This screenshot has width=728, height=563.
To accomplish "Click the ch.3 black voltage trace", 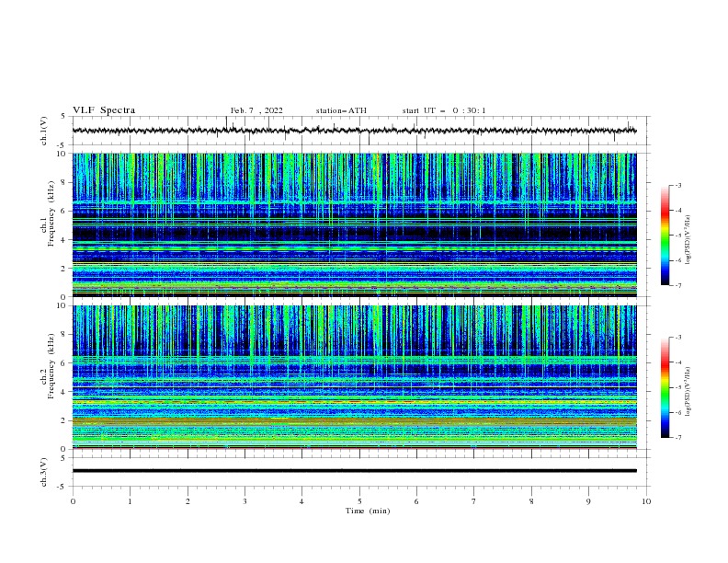I will click(x=354, y=471).
